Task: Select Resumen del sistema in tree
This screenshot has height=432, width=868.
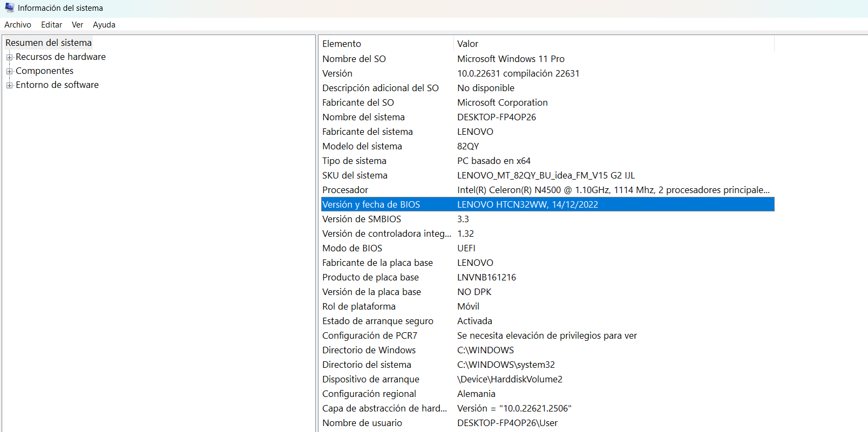Action: pyautogui.click(x=49, y=43)
